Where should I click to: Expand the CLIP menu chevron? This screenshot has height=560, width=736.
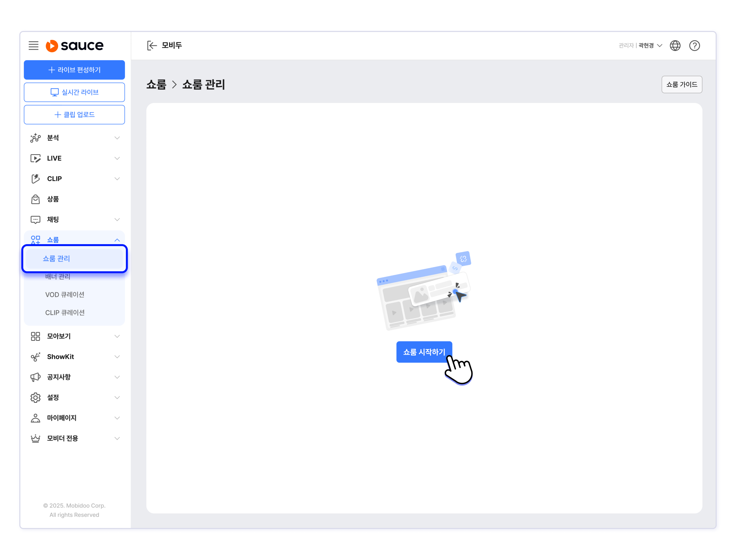click(117, 179)
